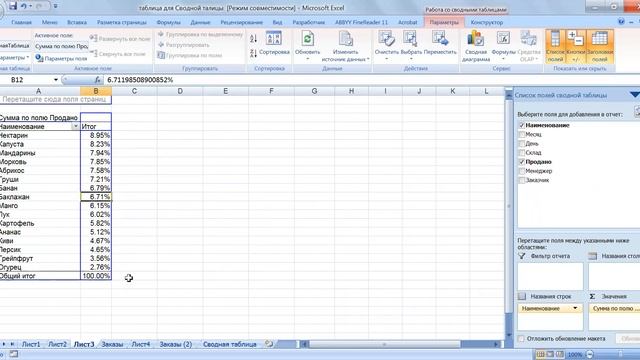640x360 pixels.
Task: Open the Конструктор ribbon tab
Action: pyautogui.click(x=487, y=22)
